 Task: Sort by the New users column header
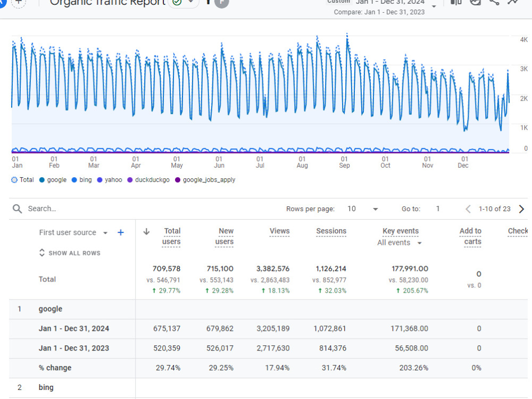tap(225, 236)
